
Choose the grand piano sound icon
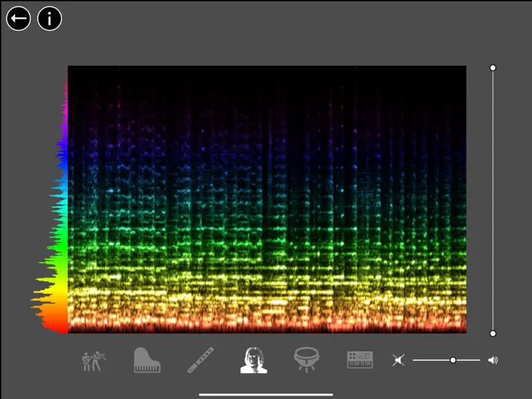(x=147, y=360)
